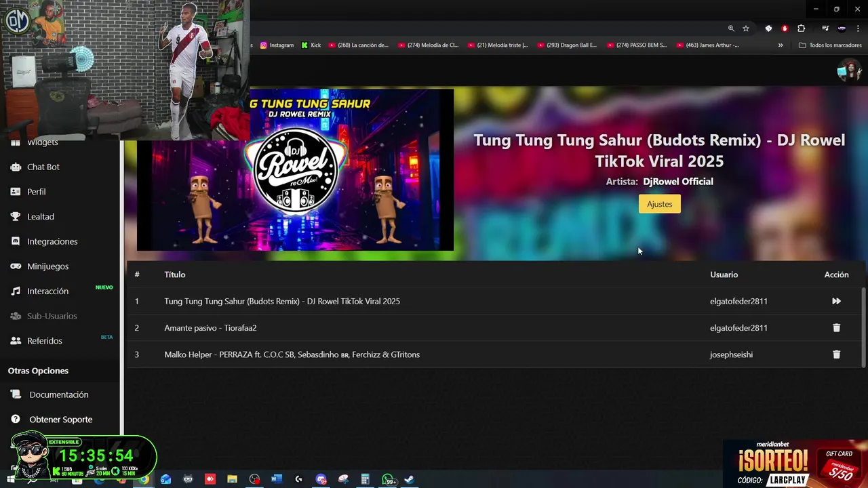Open Outlook from the taskbar
The height and width of the screenshot is (488, 868).
point(165,479)
